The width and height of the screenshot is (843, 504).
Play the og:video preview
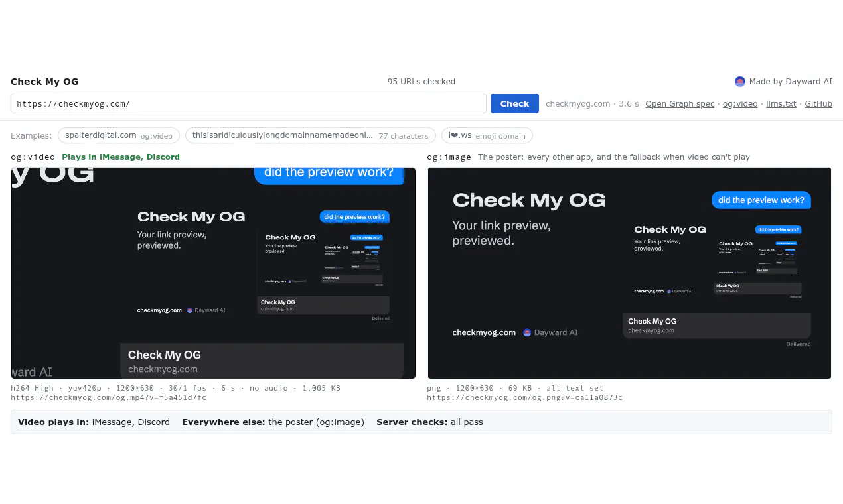[x=213, y=273]
